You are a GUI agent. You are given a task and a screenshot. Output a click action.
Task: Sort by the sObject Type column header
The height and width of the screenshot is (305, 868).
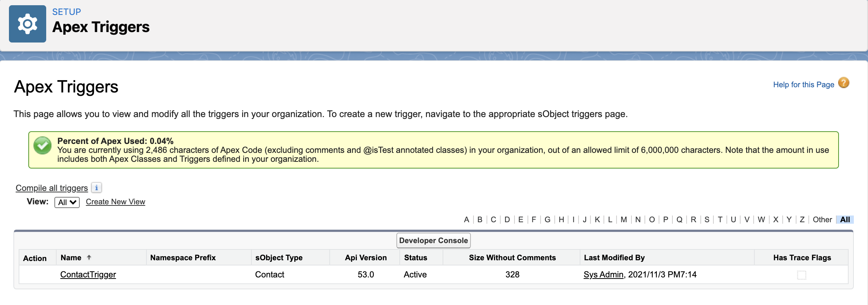point(279,258)
